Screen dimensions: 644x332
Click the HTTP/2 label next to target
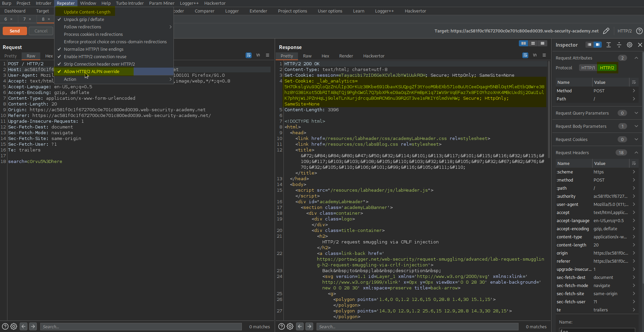pyautogui.click(x=624, y=31)
